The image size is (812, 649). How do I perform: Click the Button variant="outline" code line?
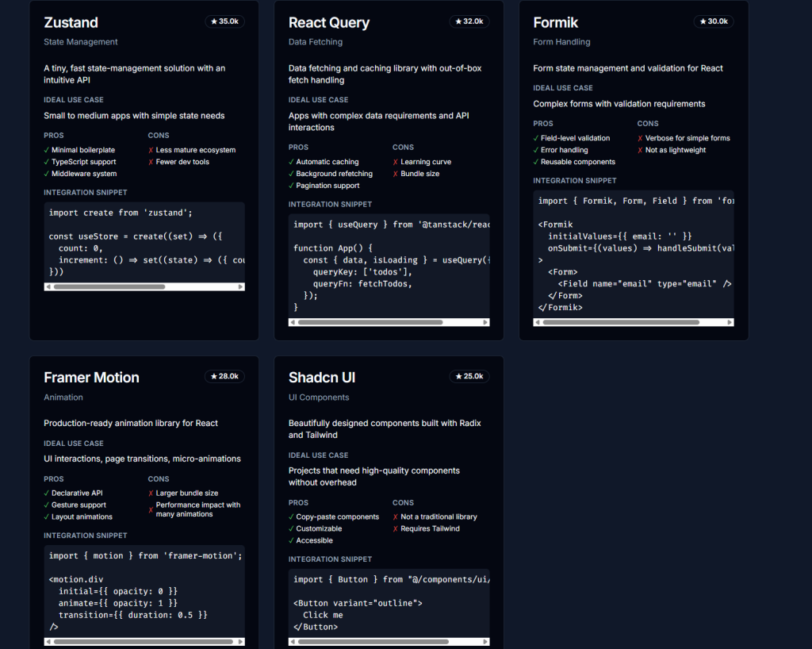pyautogui.click(x=358, y=604)
